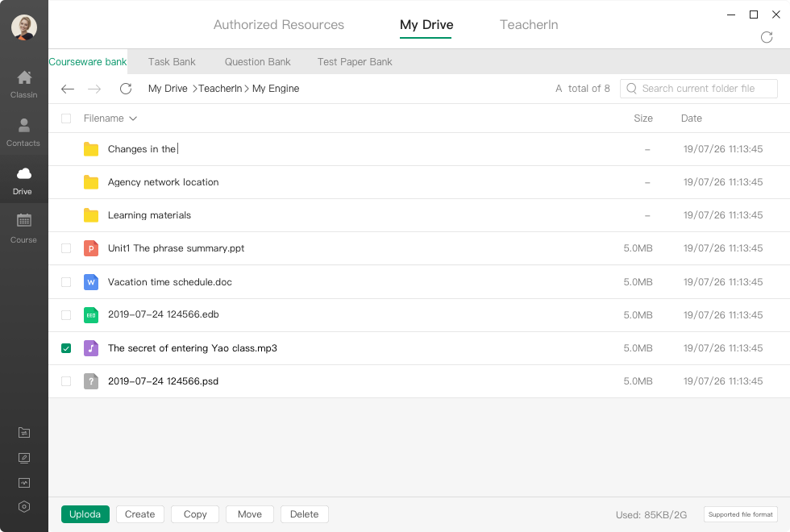Viewport: 790px width, 532px height.
Task: Uncheck The secret of entering Yao class.mp3
Action: pyautogui.click(x=65, y=348)
